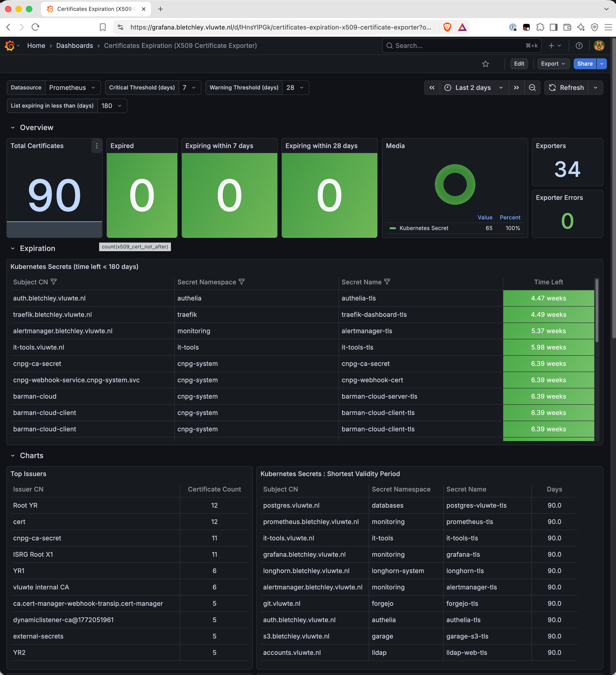Viewport: 616px width, 675px height.
Task: Filter by Secret Name column
Action: click(x=387, y=282)
